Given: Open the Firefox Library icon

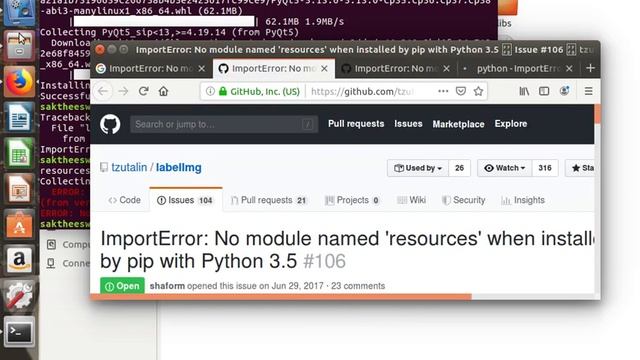Looking at the screenshot, I should (524, 91).
